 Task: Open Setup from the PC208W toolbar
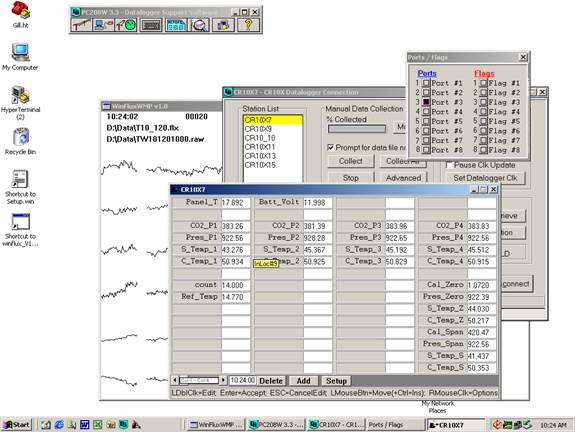tap(82, 25)
